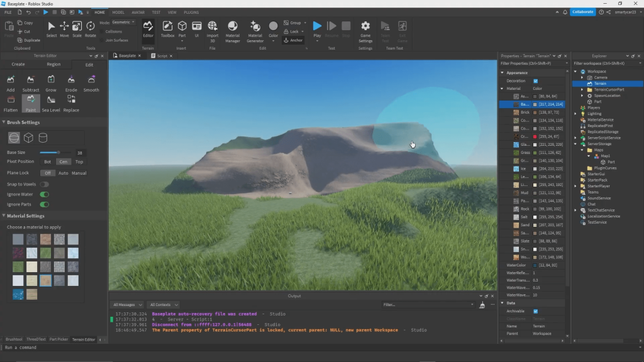Viewport: 644px width, 362px height.
Task: Select the Subtract terrain tool
Action: pos(30,83)
